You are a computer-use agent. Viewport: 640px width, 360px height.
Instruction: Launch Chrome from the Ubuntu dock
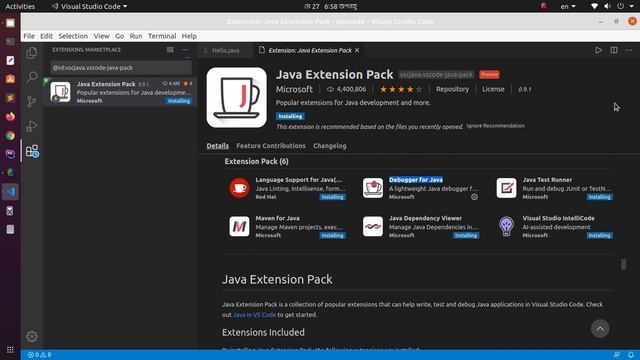[10, 135]
